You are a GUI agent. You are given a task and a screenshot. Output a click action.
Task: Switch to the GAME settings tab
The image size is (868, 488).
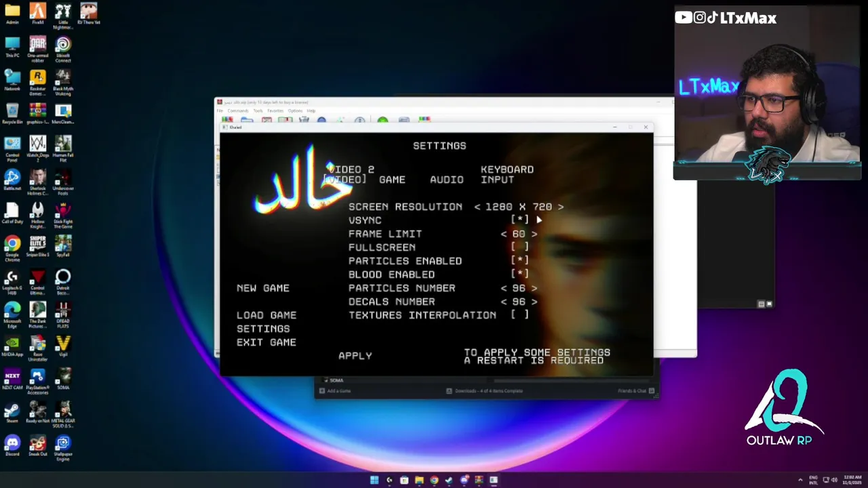coord(392,180)
